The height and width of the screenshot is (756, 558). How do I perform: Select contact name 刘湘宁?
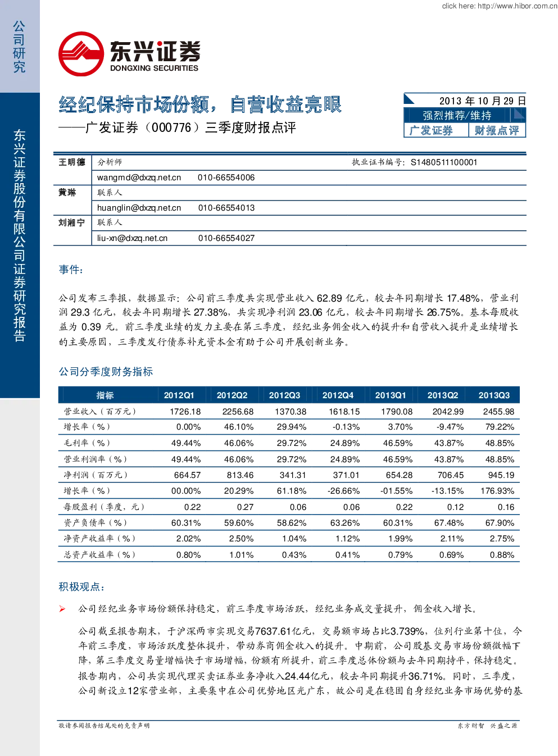pos(72,223)
